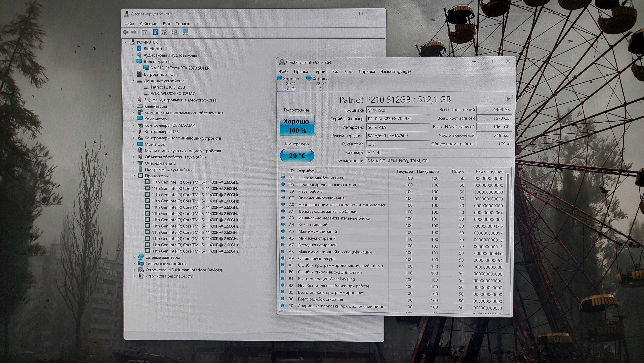Expand the Сетевые адаптеры category
The width and height of the screenshot is (644, 363).
(134, 257)
